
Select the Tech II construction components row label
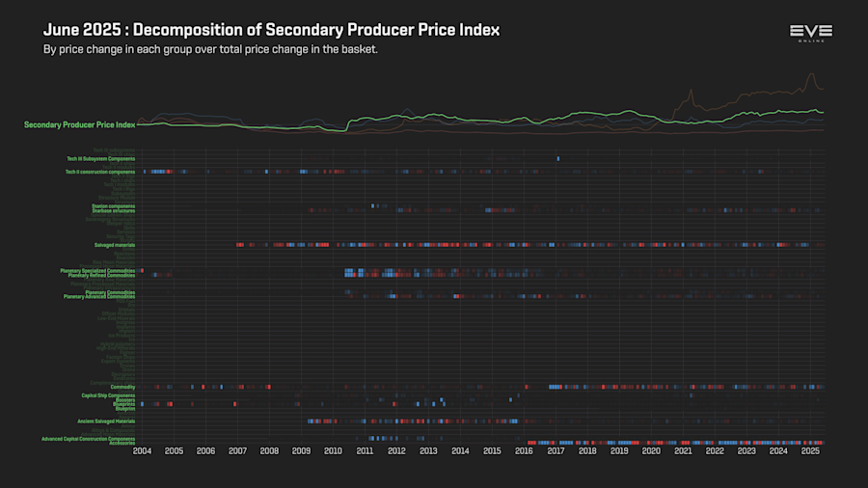tap(100, 172)
